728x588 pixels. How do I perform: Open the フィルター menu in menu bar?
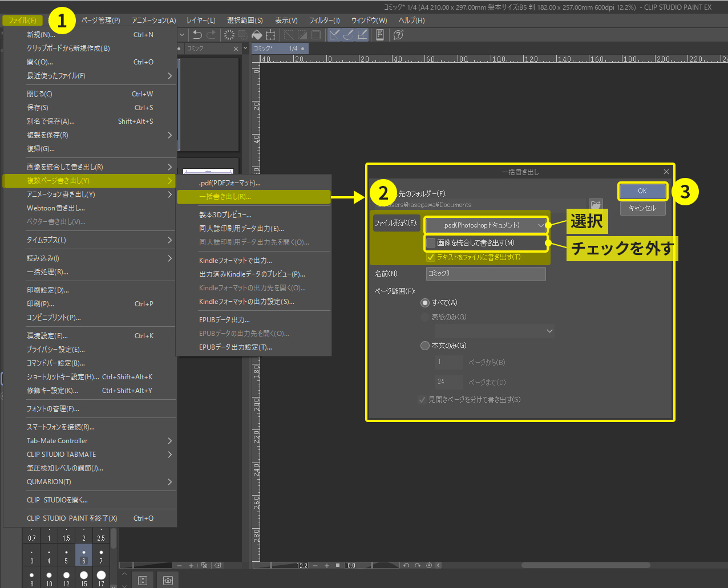coord(324,20)
